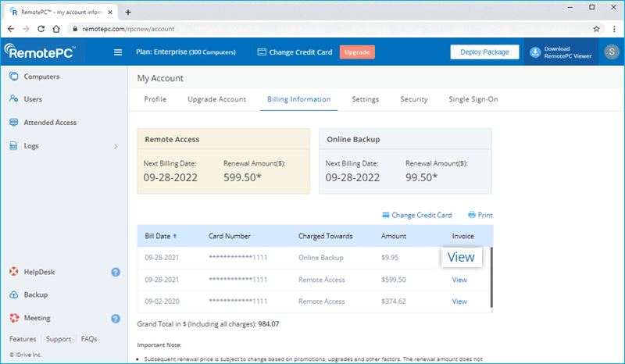Expand the Logs submenu chevron
The image size is (625, 364).
pyautogui.click(x=116, y=146)
